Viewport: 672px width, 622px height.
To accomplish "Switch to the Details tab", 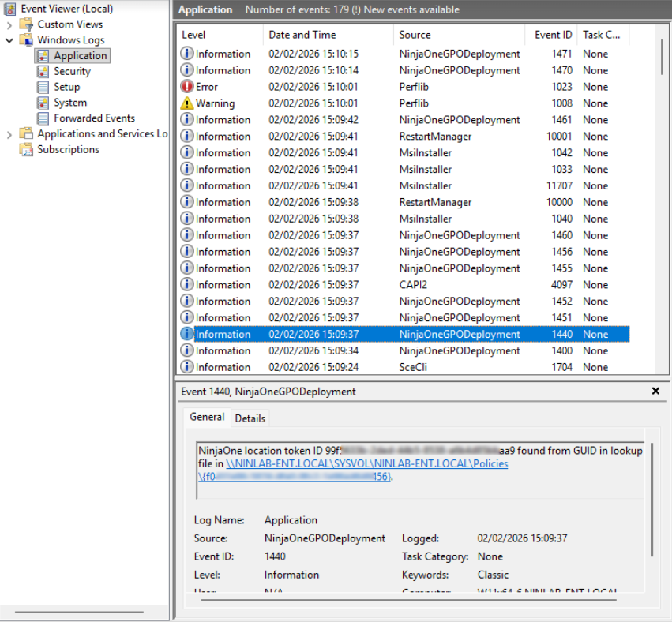I will pos(250,418).
